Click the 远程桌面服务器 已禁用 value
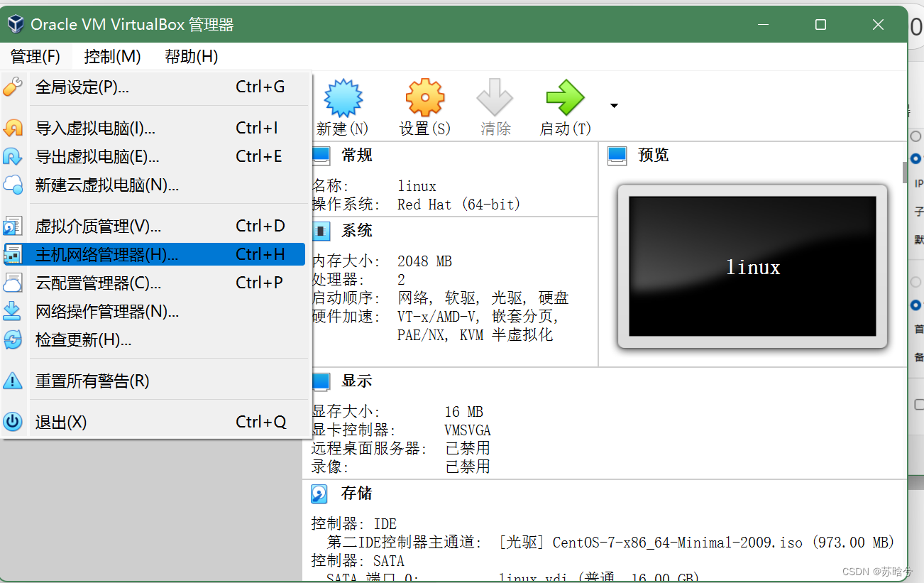 468,449
